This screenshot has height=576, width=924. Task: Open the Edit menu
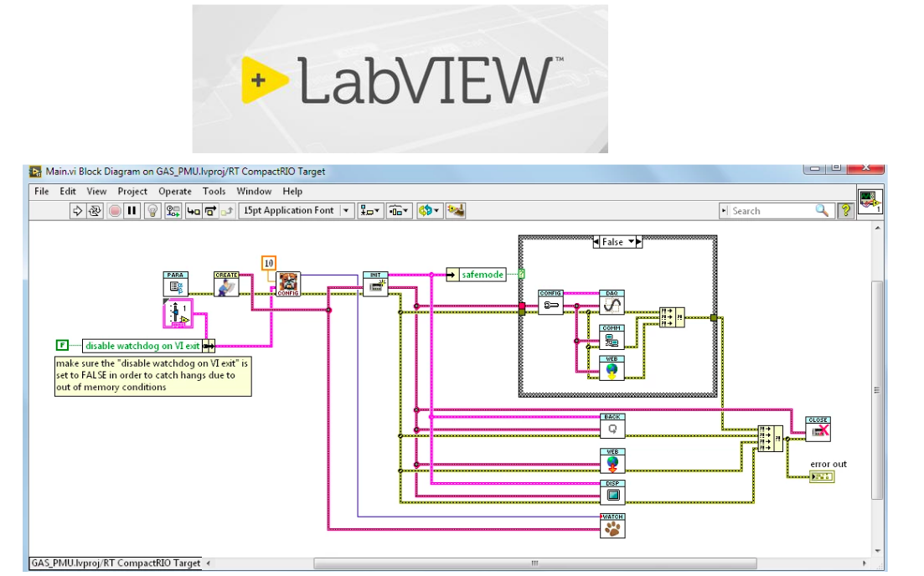point(68,192)
